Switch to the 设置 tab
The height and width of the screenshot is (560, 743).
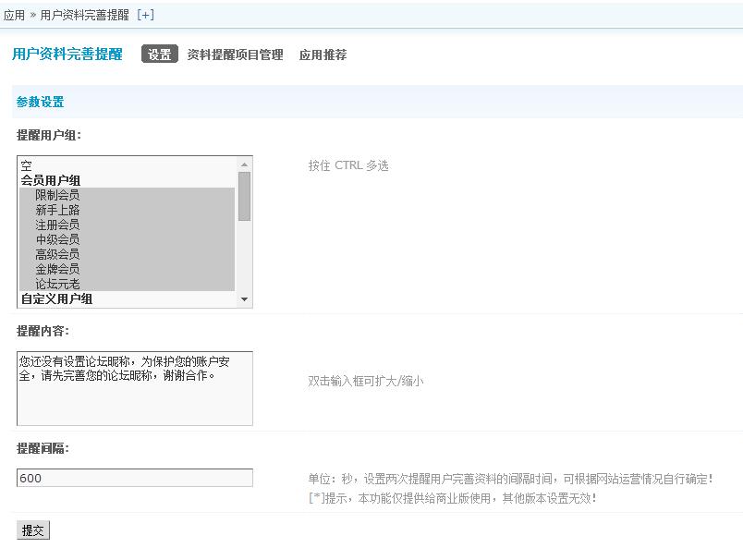[x=159, y=55]
